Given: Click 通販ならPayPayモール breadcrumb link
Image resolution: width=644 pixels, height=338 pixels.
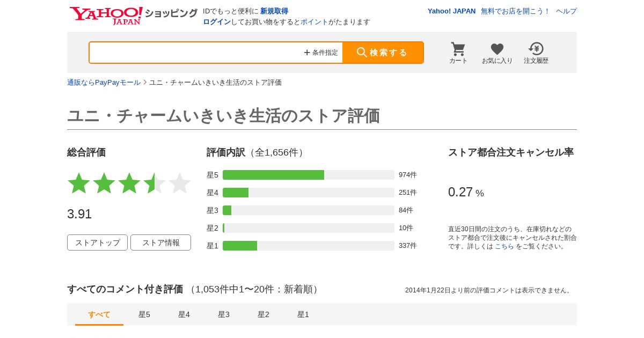Looking at the screenshot, I should [x=104, y=83].
